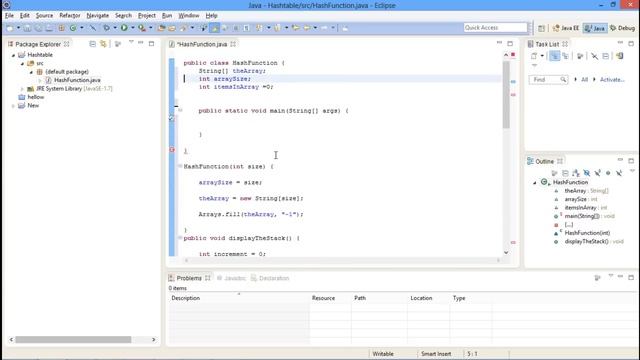Click the Open Perspective icon
Image resolution: width=640 pixels, height=360 pixels.
tap(541, 28)
